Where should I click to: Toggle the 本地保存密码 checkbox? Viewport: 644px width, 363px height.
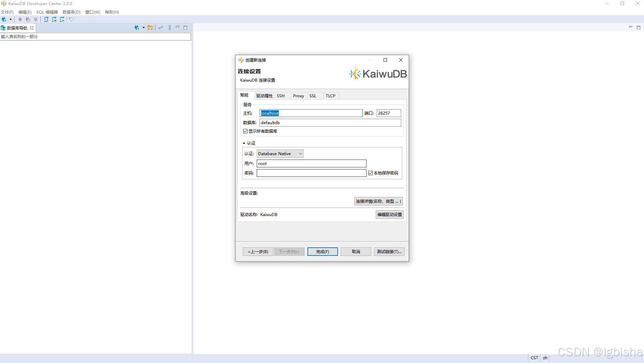[371, 173]
